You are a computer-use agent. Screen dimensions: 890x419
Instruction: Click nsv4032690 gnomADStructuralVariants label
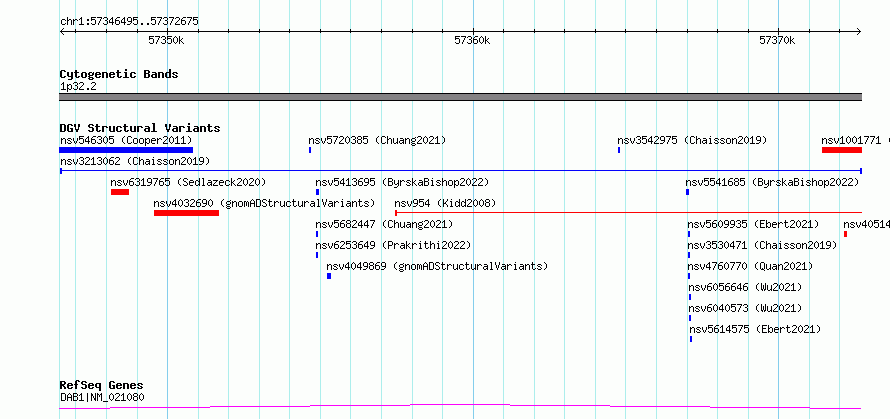(x=265, y=203)
